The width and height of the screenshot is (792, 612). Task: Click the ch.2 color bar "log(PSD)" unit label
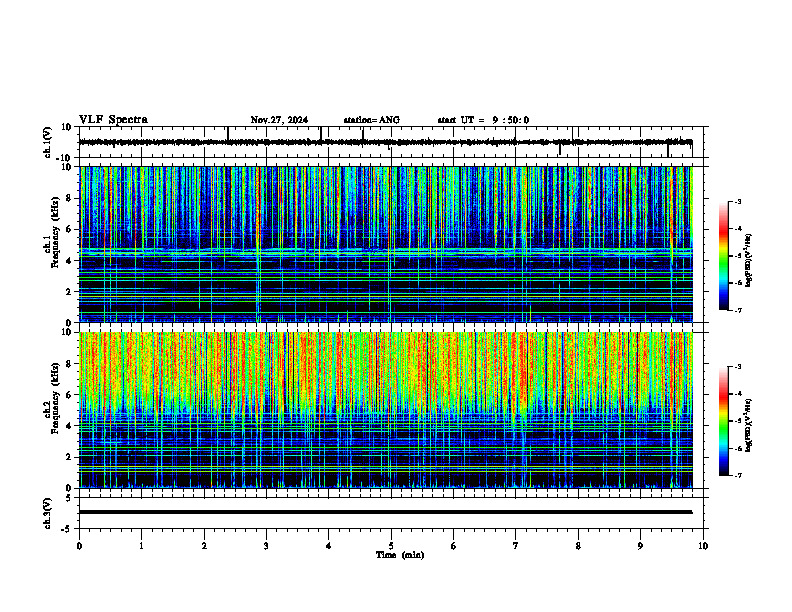(749, 425)
